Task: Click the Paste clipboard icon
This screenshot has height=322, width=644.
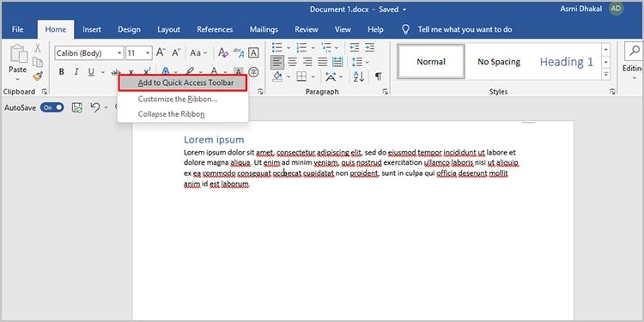Action: [x=18, y=53]
